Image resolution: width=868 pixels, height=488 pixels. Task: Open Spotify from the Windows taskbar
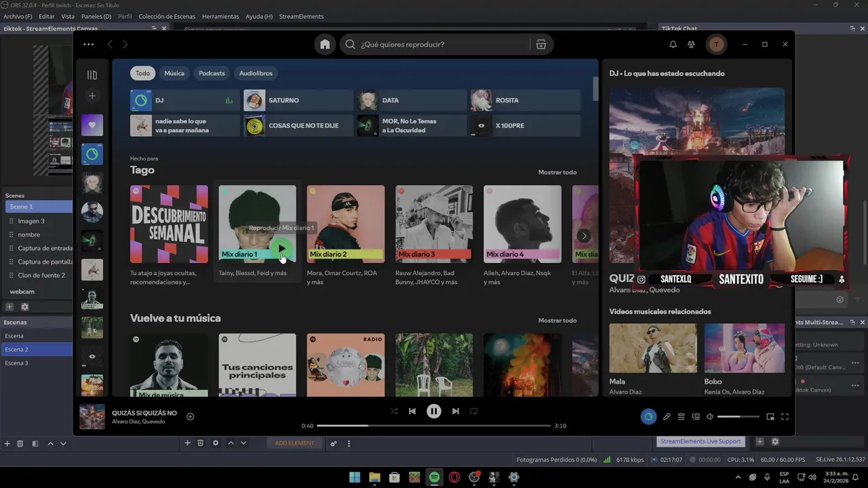434,477
